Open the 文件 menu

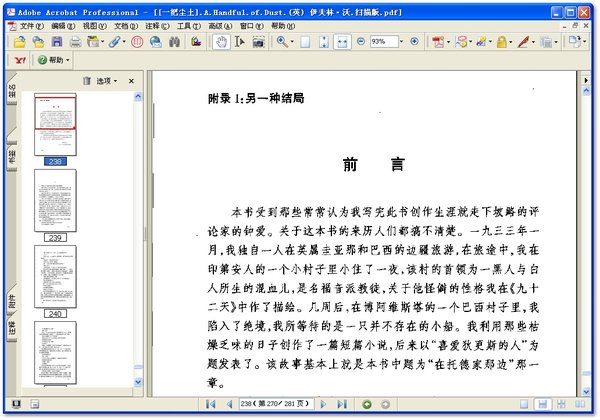point(32,26)
